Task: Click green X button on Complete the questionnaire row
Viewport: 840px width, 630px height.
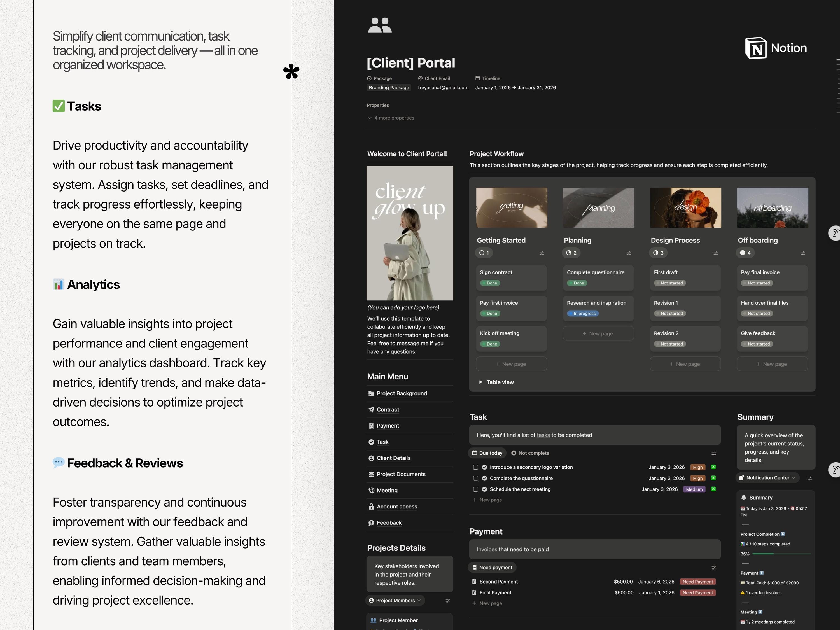Action: [x=713, y=478]
